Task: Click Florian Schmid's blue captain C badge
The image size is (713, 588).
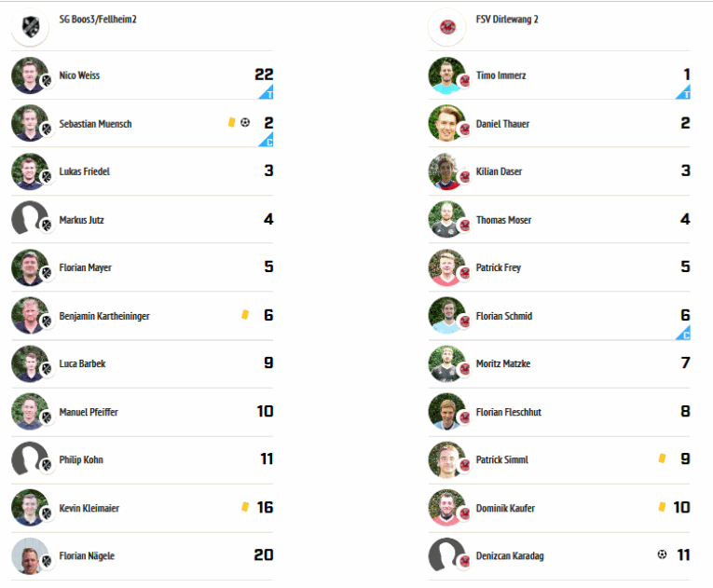Action: click(x=684, y=333)
